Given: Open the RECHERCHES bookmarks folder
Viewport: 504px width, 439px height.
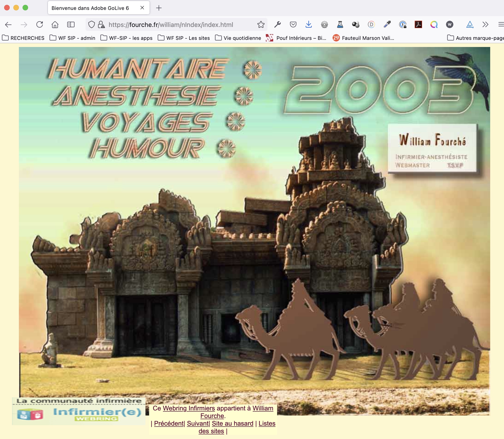Looking at the screenshot, I should [x=23, y=38].
